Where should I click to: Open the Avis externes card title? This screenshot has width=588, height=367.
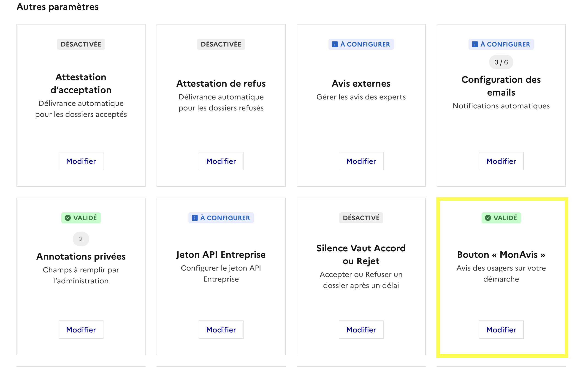[361, 83]
